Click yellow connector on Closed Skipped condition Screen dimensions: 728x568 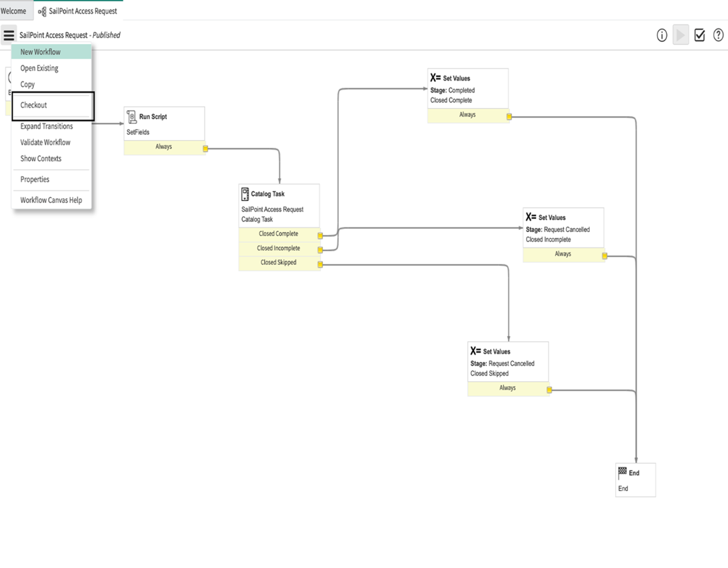click(x=320, y=264)
